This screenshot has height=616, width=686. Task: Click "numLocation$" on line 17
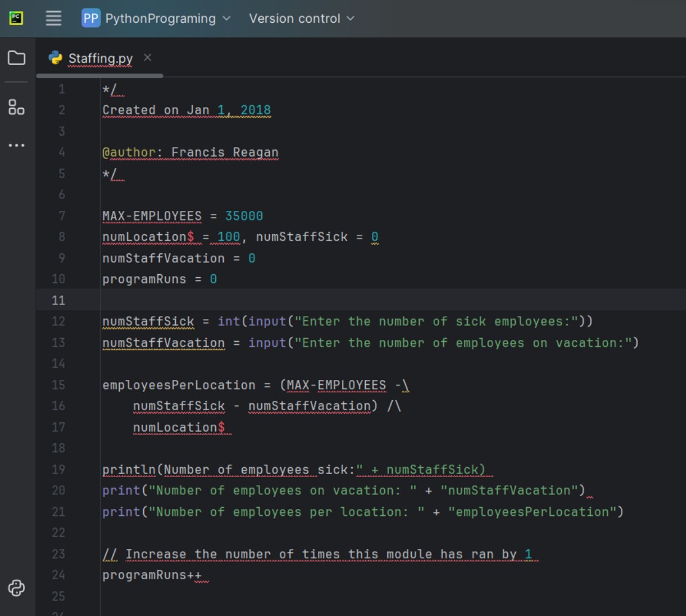[179, 427]
